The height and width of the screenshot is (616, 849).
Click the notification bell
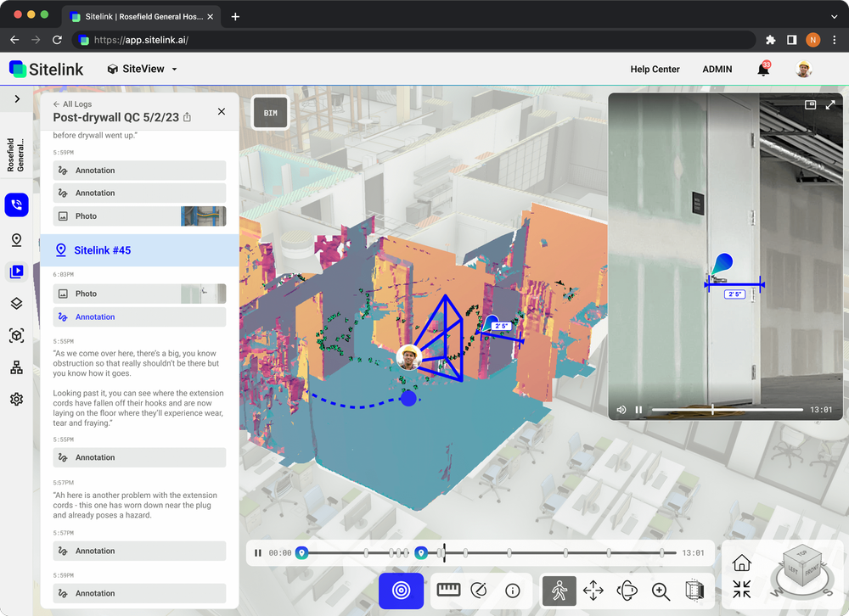(762, 69)
